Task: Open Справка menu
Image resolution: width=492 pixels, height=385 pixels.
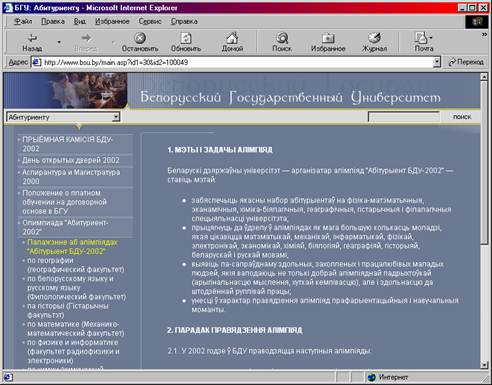Action: pyautogui.click(x=184, y=21)
